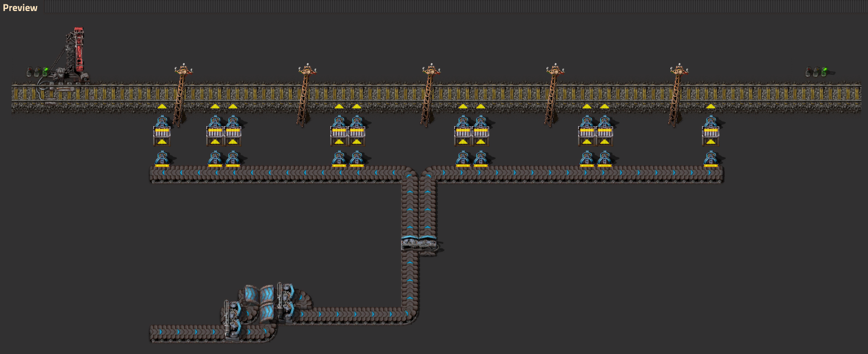Click the rail signal at the right end of track
Image resolution: width=868 pixels, height=354 pixels.
tap(818, 72)
